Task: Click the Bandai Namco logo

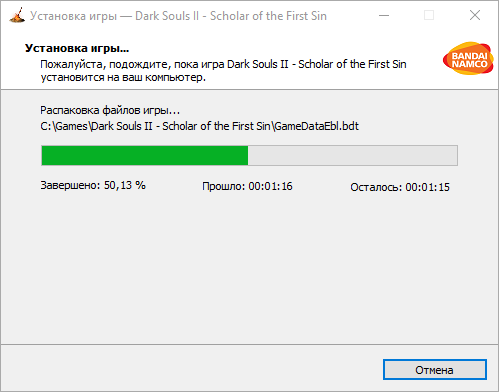Action: click(x=468, y=58)
